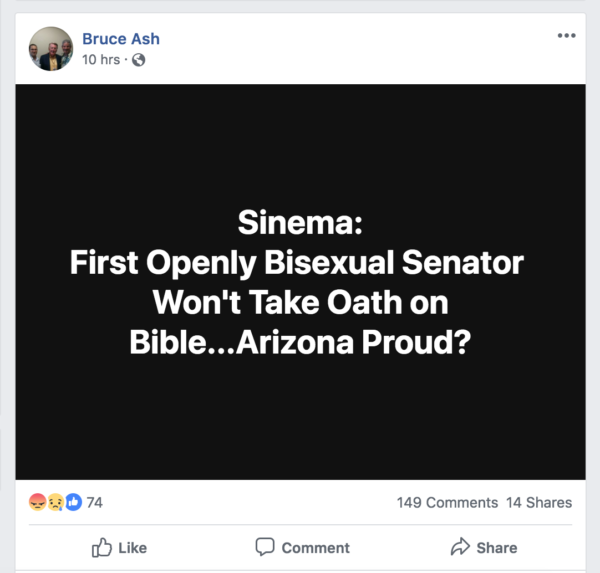The image size is (600, 573).
Task: Select the Share button label
Action: 497,548
